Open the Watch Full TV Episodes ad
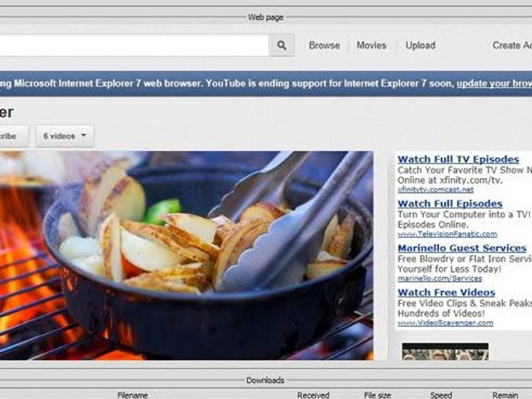 [458, 159]
